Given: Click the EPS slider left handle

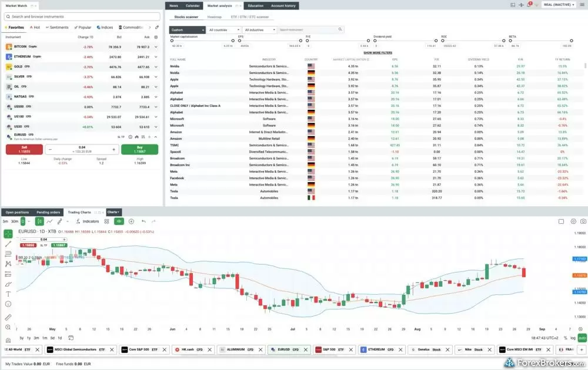Looking at the screenshot, I should point(239,41).
